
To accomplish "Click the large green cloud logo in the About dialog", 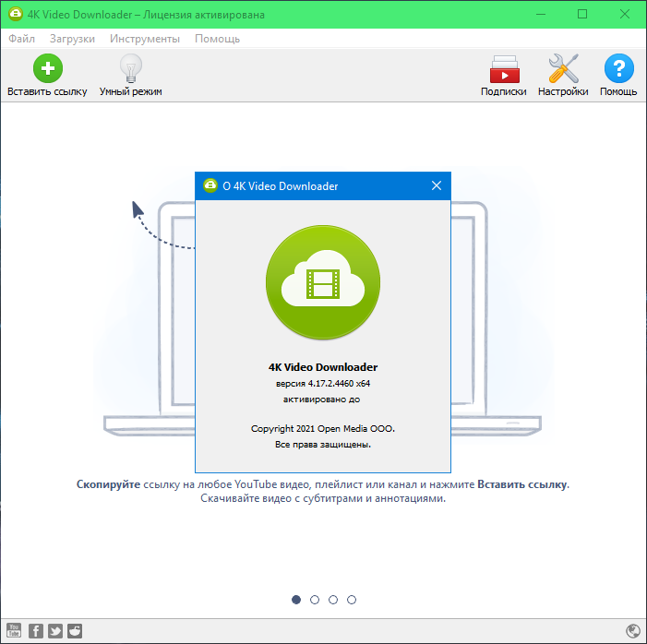I will point(323,282).
